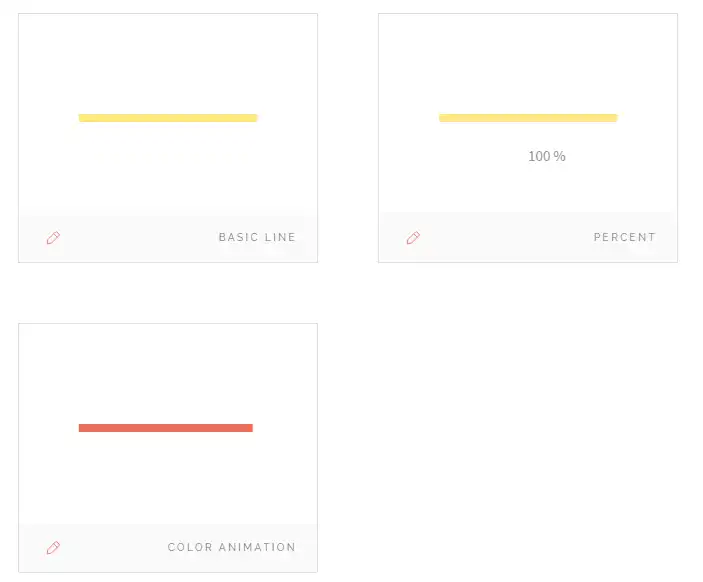Image resolution: width=703 pixels, height=582 pixels.
Task: Open the Percent card's pencil edit icon
Action: 413,238
